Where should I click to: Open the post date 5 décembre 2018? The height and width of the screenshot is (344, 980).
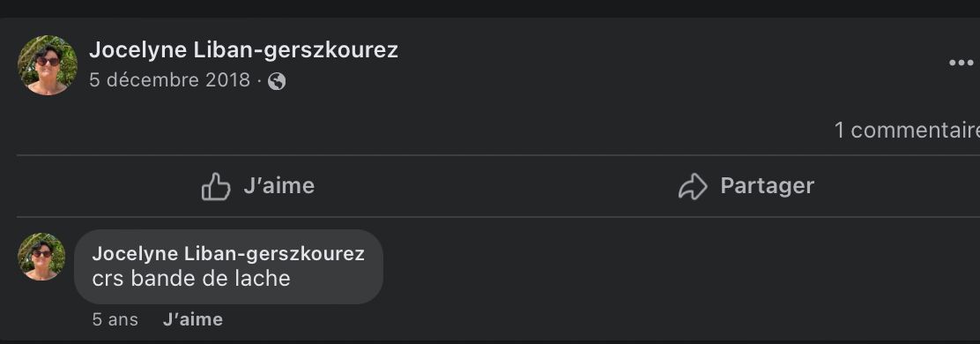[169, 80]
